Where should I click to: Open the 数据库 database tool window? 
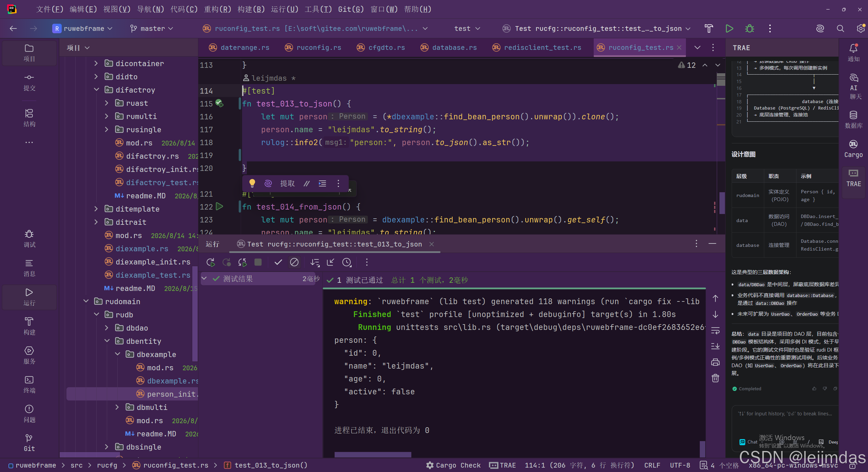click(853, 119)
